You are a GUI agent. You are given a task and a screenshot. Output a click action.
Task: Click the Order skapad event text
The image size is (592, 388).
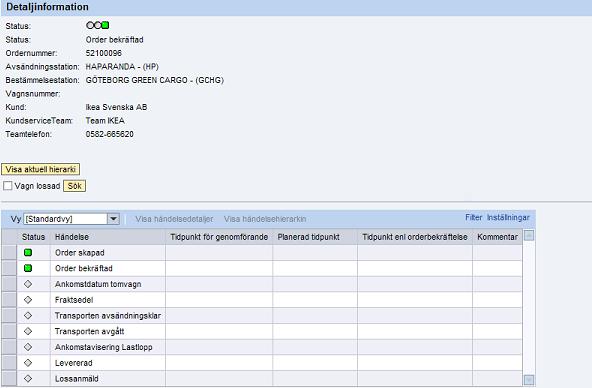tap(80, 253)
